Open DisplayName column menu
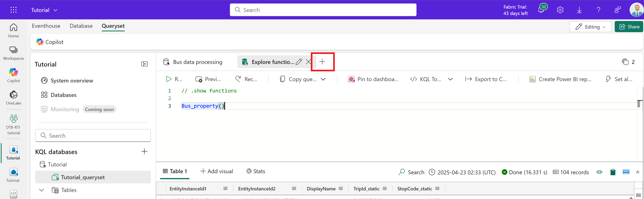This screenshot has height=199, width=644. 341,188
